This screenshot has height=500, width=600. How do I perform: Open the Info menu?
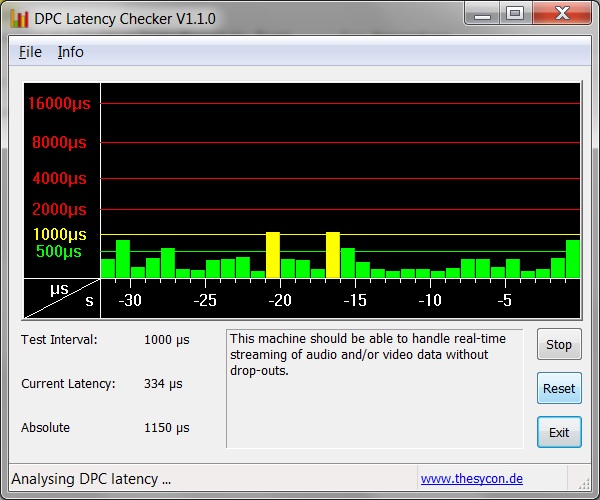click(70, 52)
